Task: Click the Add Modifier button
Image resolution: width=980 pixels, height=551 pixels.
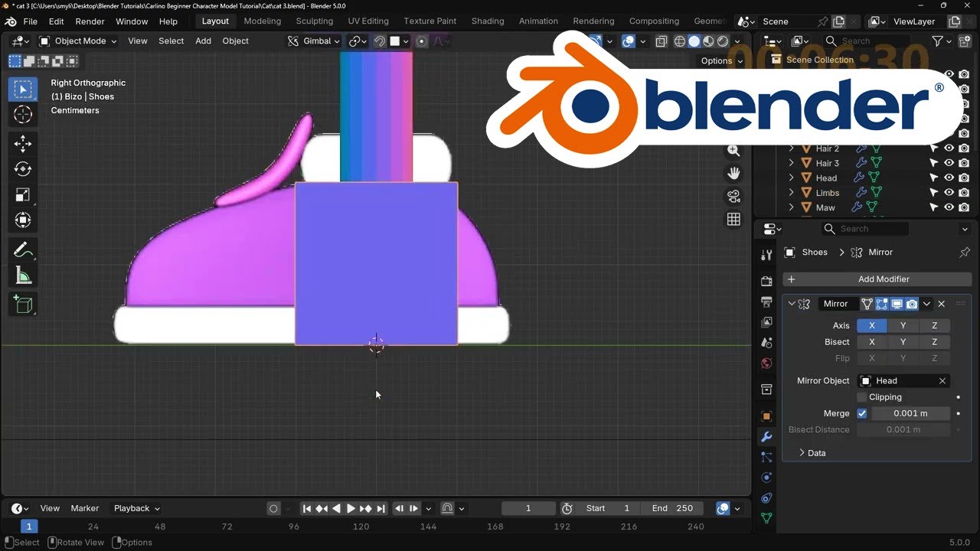Action: tap(877, 279)
